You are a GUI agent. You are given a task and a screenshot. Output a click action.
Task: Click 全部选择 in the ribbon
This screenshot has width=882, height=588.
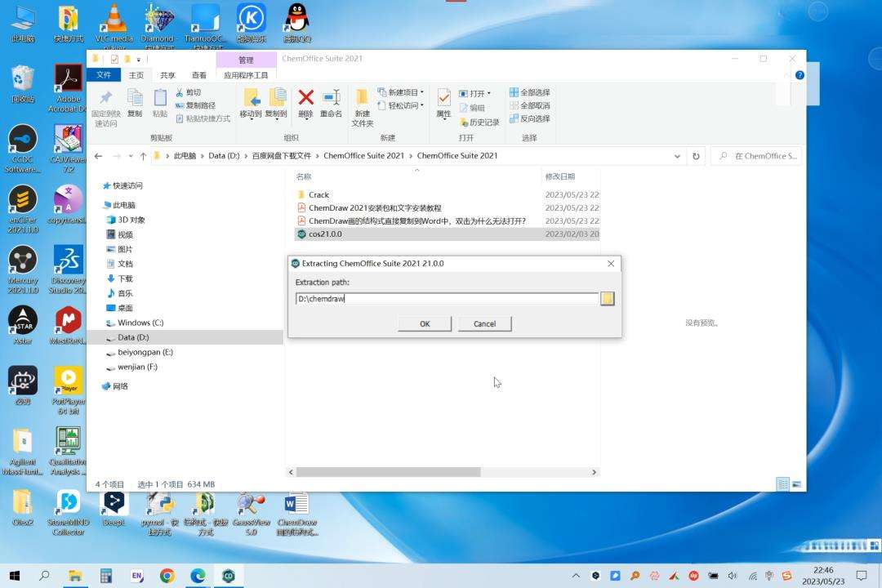pos(530,92)
